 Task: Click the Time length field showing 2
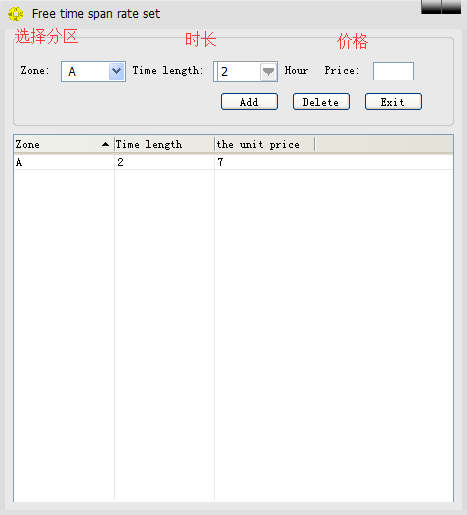tap(245, 71)
